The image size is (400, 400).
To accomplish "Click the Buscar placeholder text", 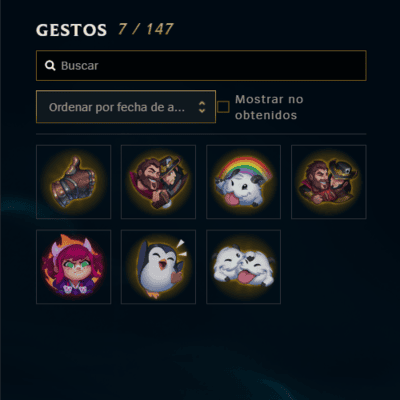I will [80, 66].
